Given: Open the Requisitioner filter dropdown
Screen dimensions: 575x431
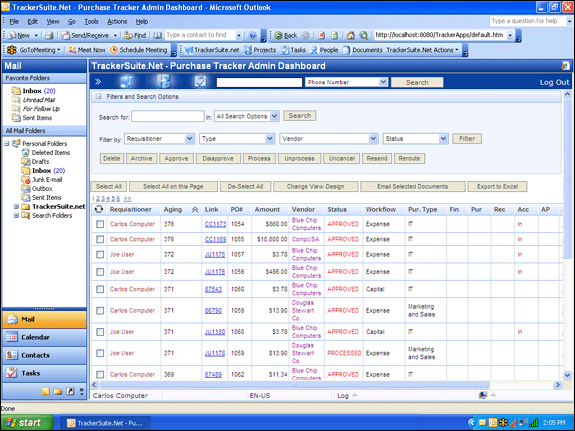Looking at the screenshot, I should (x=189, y=139).
